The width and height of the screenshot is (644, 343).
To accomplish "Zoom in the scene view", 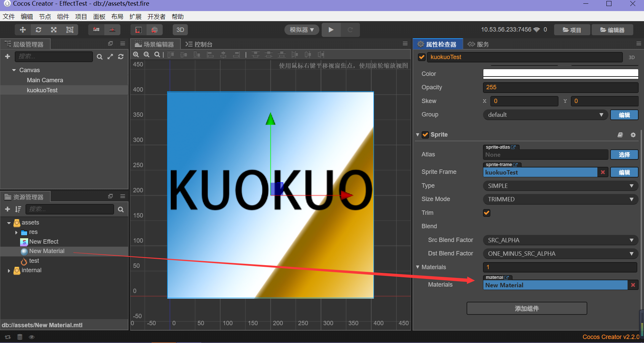I will 136,54.
